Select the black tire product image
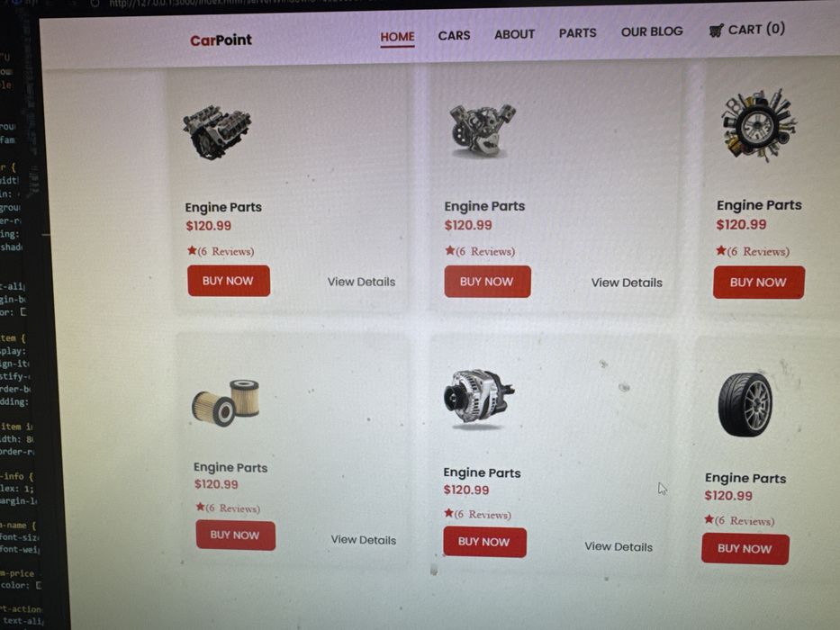Screen dimensions: 840x630 coord(745,404)
